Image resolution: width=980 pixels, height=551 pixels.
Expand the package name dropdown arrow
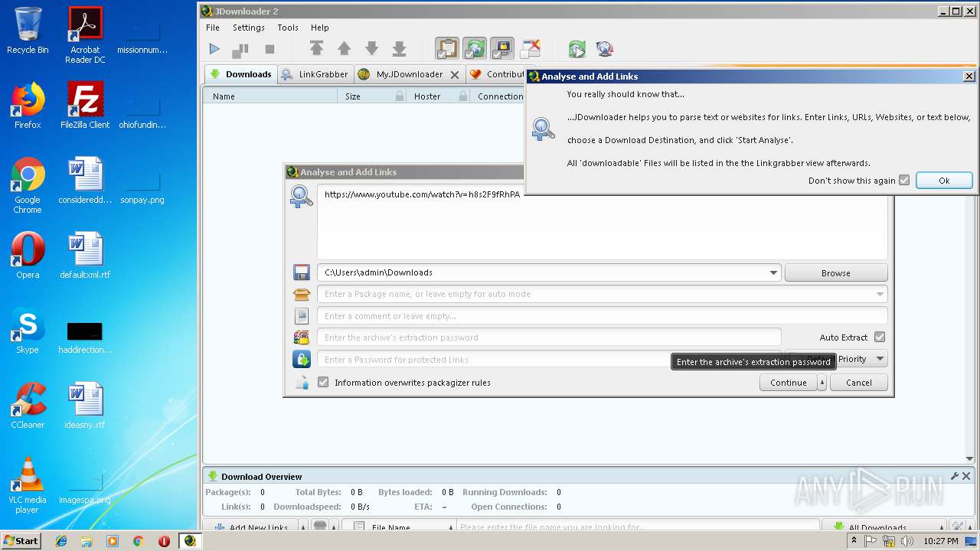[x=880, y=294]
